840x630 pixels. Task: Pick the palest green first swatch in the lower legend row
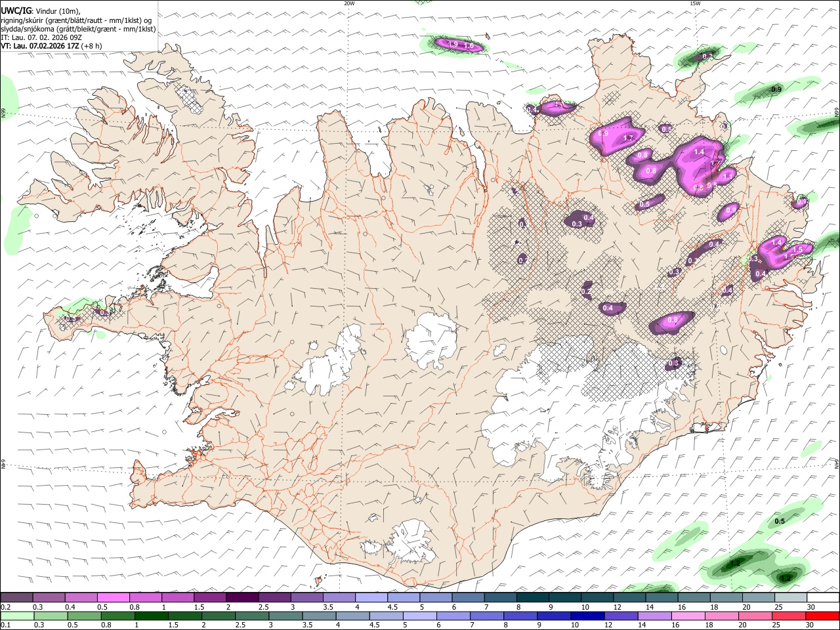tap(17, 616)
